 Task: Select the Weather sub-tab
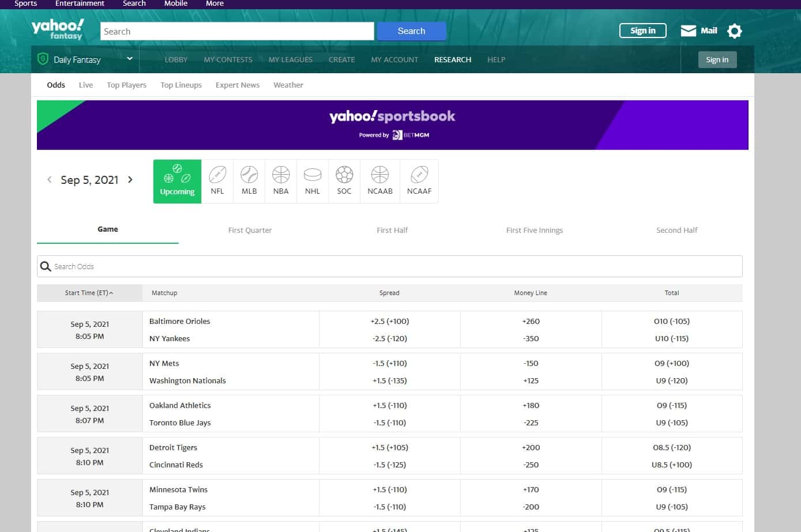click(288, 85)
